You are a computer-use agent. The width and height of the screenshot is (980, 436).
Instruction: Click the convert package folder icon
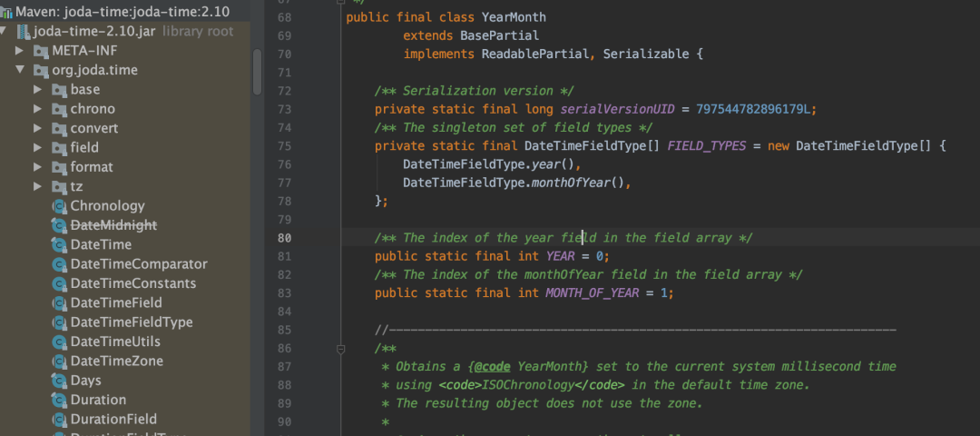pyautogui.click(x=59, y=128)
